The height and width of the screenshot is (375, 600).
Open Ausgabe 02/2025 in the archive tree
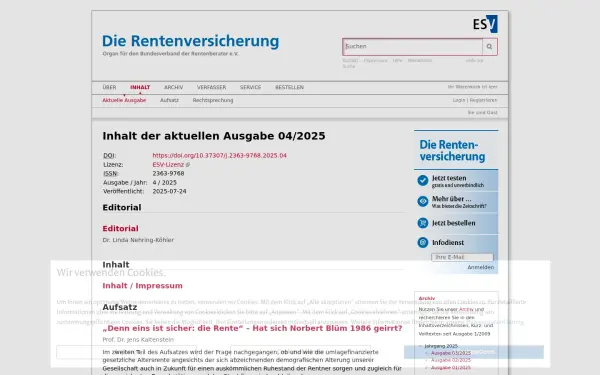click(451, 360)
